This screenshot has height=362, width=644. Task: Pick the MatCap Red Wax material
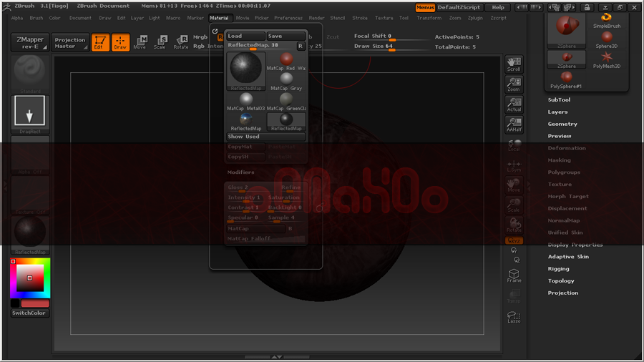tap(286, 62)
